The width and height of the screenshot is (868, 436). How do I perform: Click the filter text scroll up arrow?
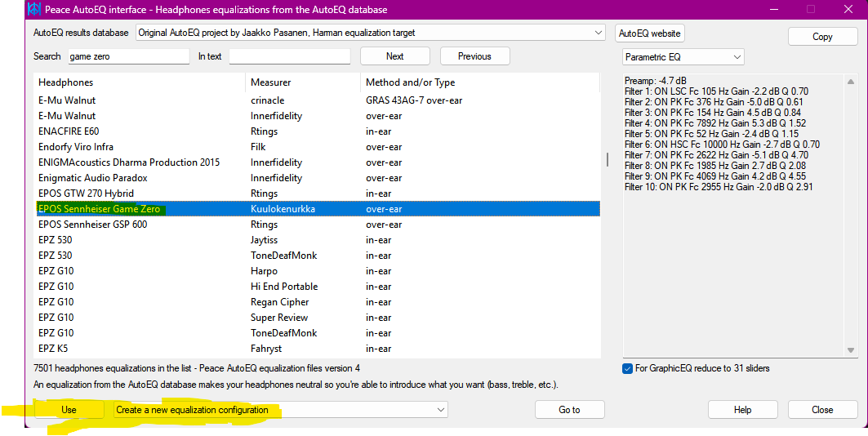pyautogui.click(x=851, y=82)
